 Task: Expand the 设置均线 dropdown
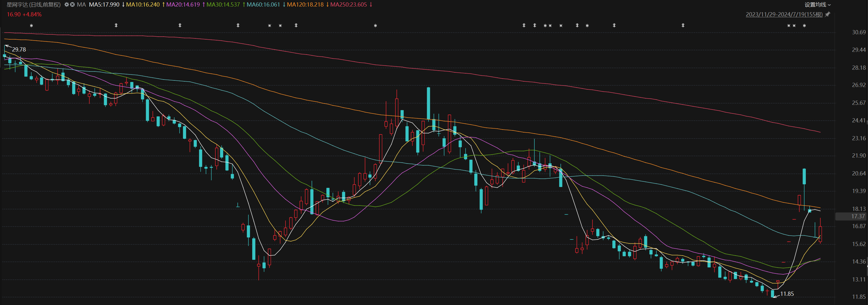point(817,5)
